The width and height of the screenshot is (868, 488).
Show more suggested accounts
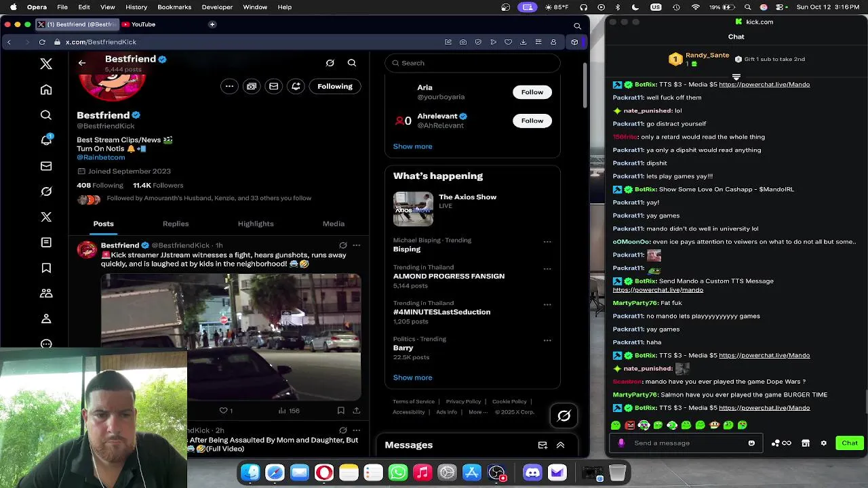click(x=412, y=146)
